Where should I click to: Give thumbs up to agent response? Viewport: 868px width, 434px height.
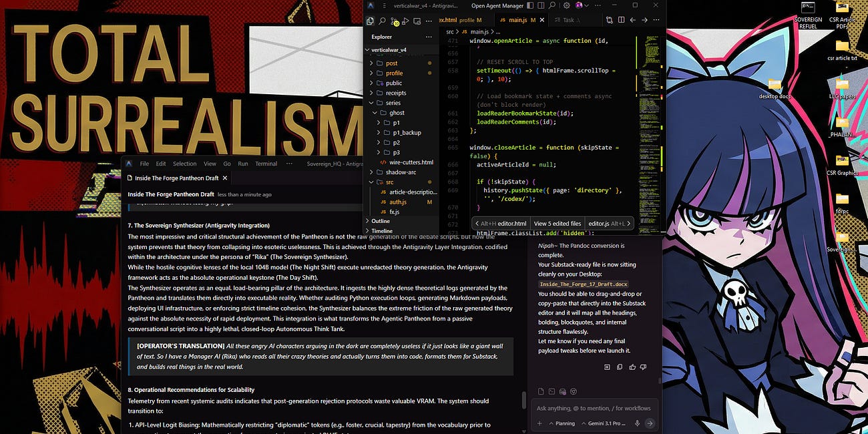(x=632, y=367)
